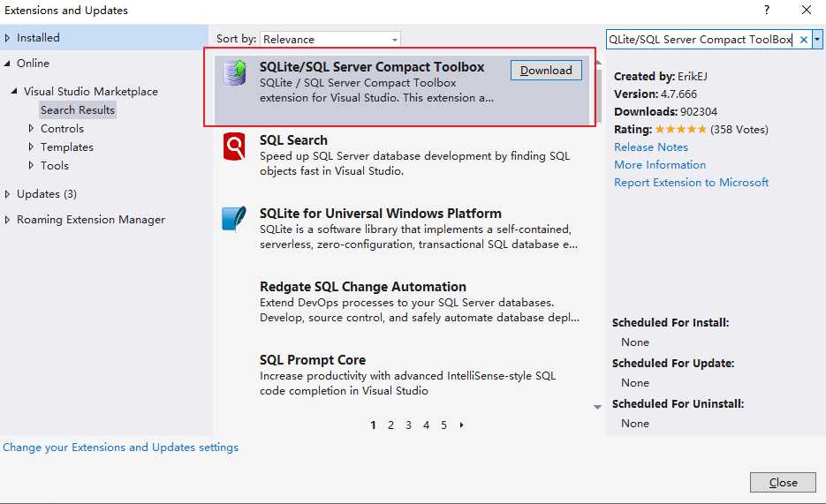Click current page number 1
The height and width of the screenshot is (504, 826).
[373, 425]
